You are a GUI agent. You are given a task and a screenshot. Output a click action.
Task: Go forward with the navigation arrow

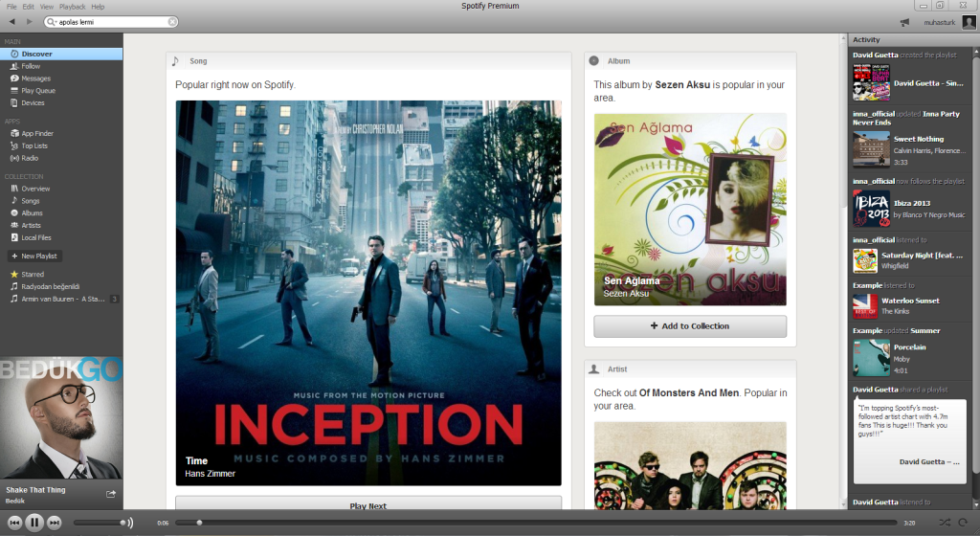point(29,22)
